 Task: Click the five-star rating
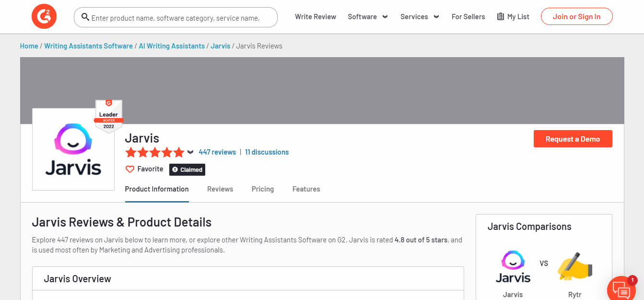tap(154, 153)
